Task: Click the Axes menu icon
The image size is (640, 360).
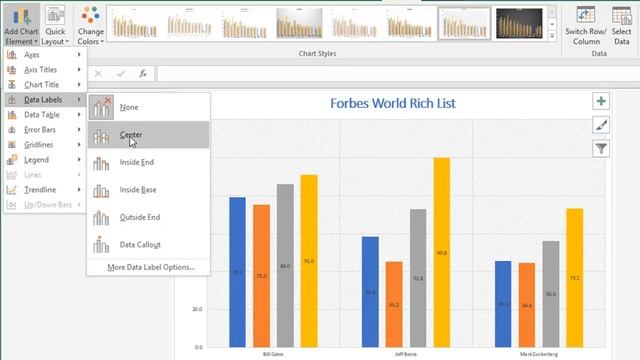Action: click(12, 55)
